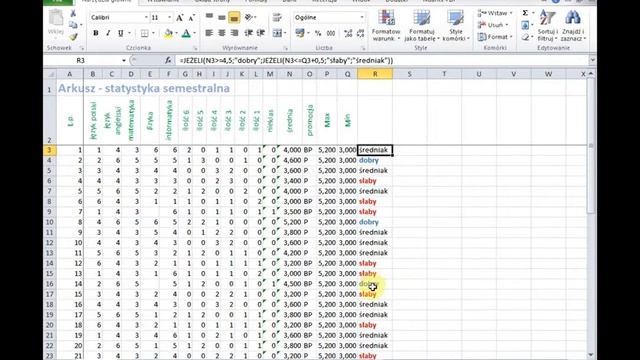Click the Merge and Center icon
The width and height of the screenshot is (640, 360).
click(276, 33)
